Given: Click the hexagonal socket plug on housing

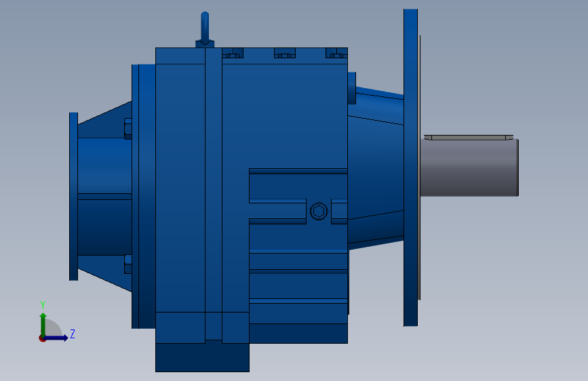Looking at the screenshot, I should pos(319,212).
